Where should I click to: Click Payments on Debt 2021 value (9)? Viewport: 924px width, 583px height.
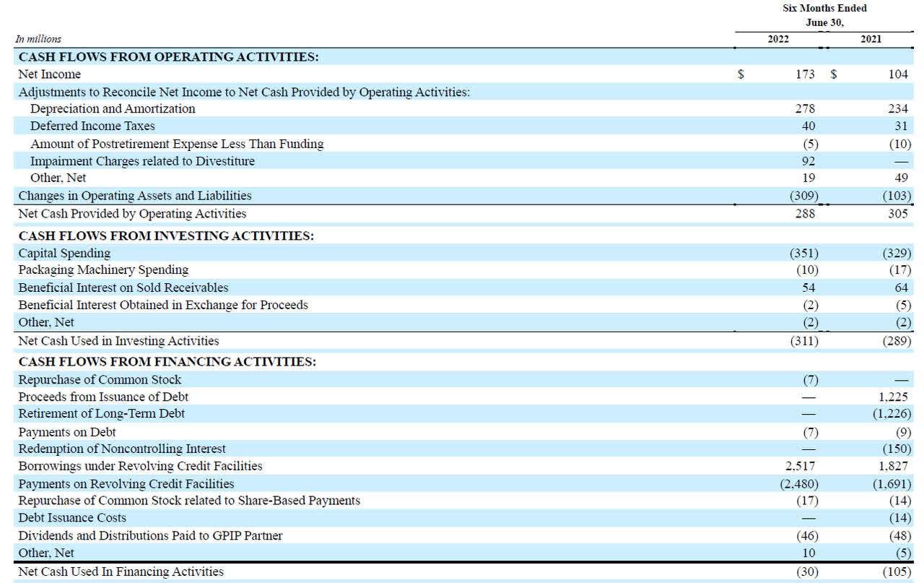point(903,432)
